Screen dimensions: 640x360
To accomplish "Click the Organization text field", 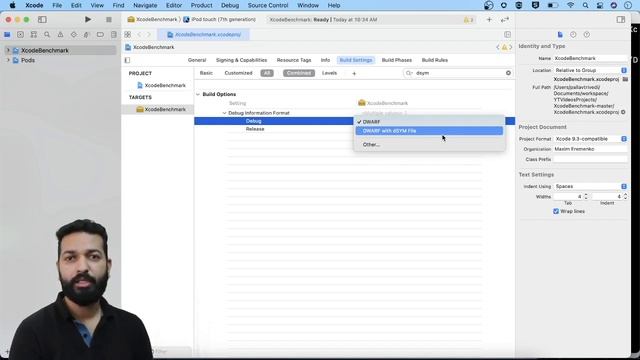I will click(590, 149).
